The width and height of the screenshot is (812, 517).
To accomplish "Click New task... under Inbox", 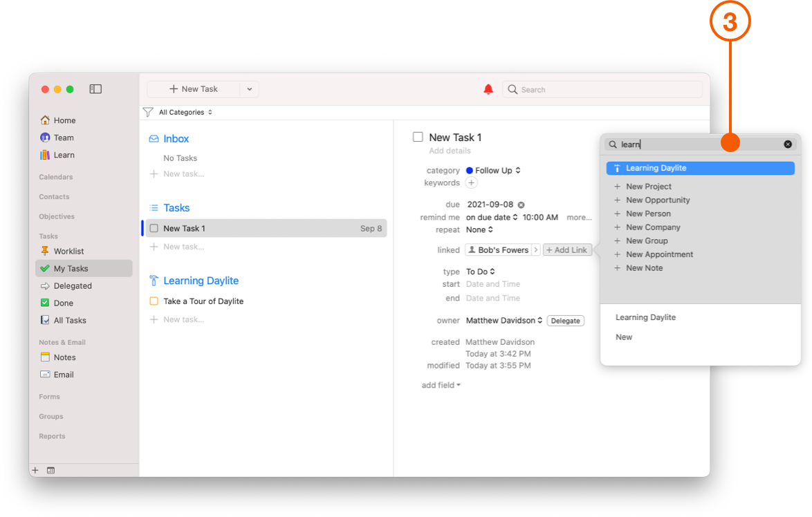I will pos(183,174).
